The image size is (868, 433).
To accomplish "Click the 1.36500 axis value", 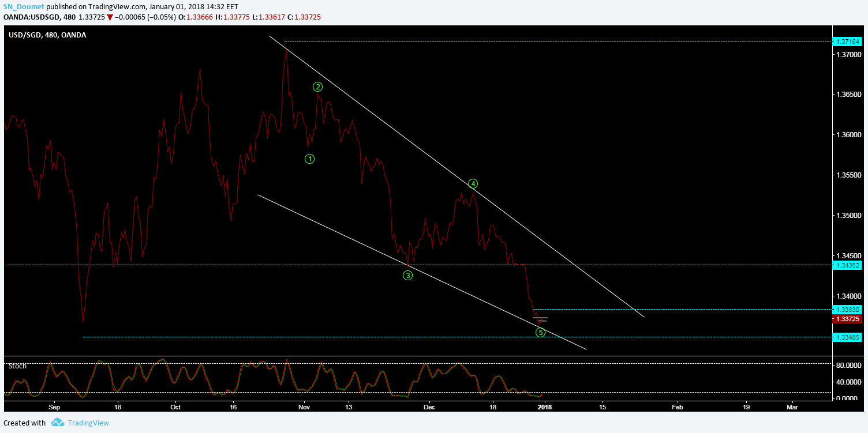I will tap(849, 94).
